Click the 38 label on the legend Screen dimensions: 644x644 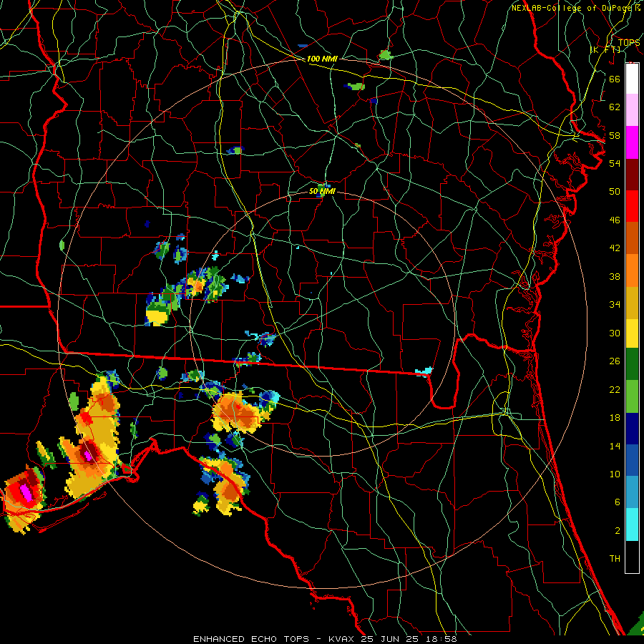615,276
